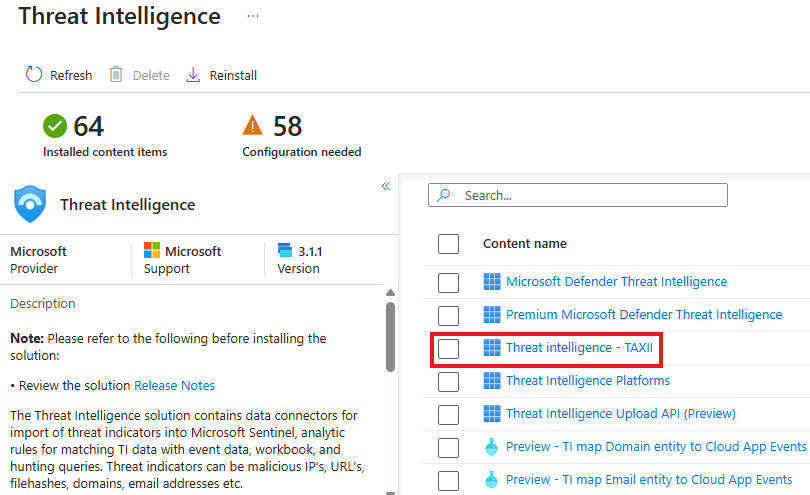The height and width of the screenshot is (495, 810).
Task: Click the Reinstall download icon
Action: 194,75
